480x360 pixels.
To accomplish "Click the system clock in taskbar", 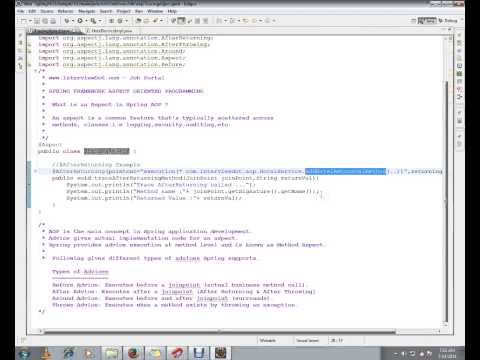I will point(447,353).
